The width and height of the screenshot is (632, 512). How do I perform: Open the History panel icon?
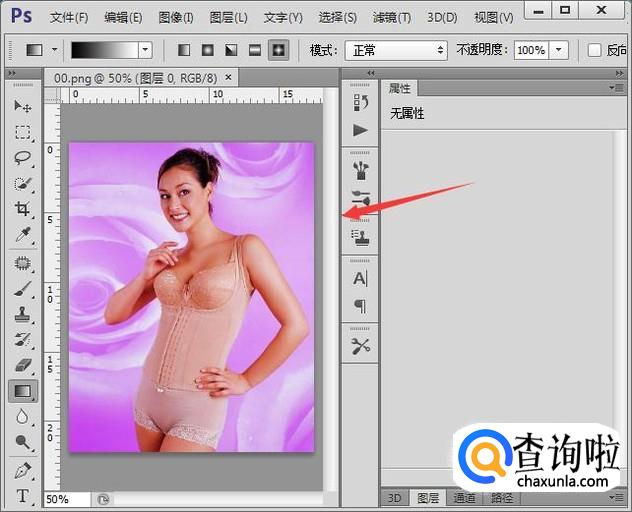point(360,102)
